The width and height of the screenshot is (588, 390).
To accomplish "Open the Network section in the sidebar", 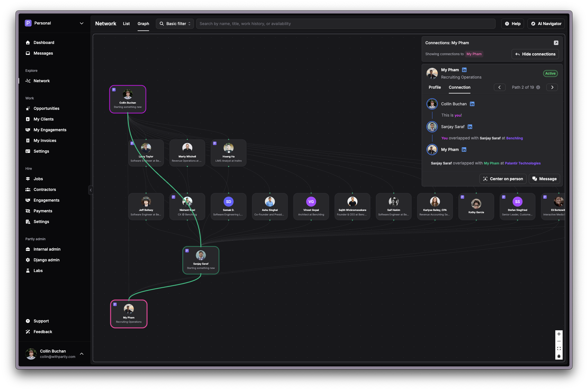I will [41, 81].
